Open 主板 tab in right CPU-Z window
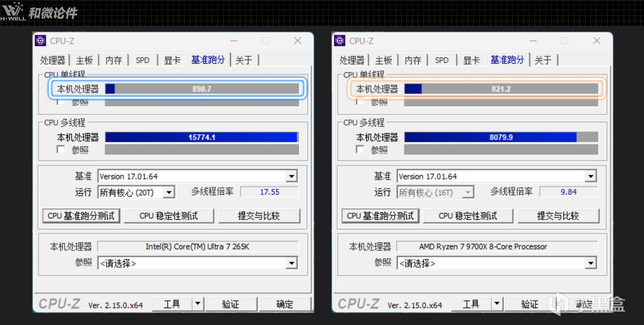 click(x=384, y=60)
